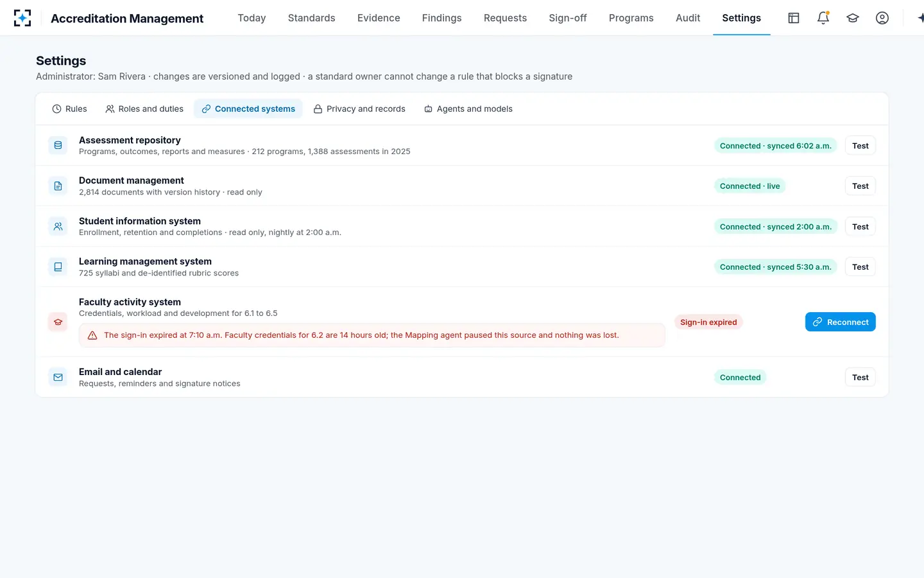The height and width of the screenshot is (578, 924).
Task: Open the Agents and models tab
Action: pyautogui.click(x=468, y=109)
